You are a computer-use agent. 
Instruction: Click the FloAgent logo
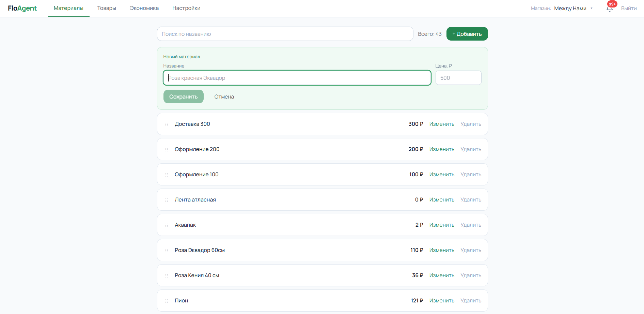point(22,8)
